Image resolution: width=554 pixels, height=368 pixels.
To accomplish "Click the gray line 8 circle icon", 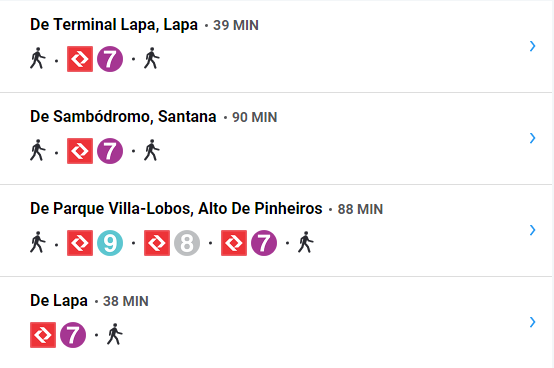I will click(187, 243).
